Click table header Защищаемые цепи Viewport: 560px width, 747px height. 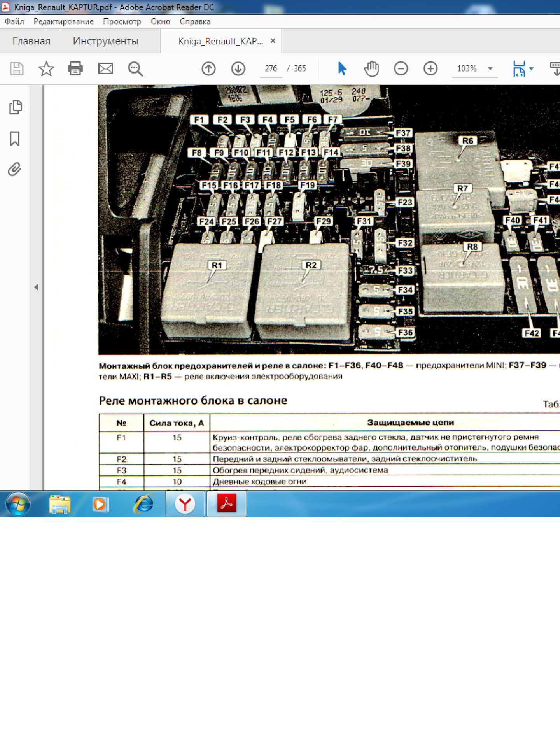411,423
